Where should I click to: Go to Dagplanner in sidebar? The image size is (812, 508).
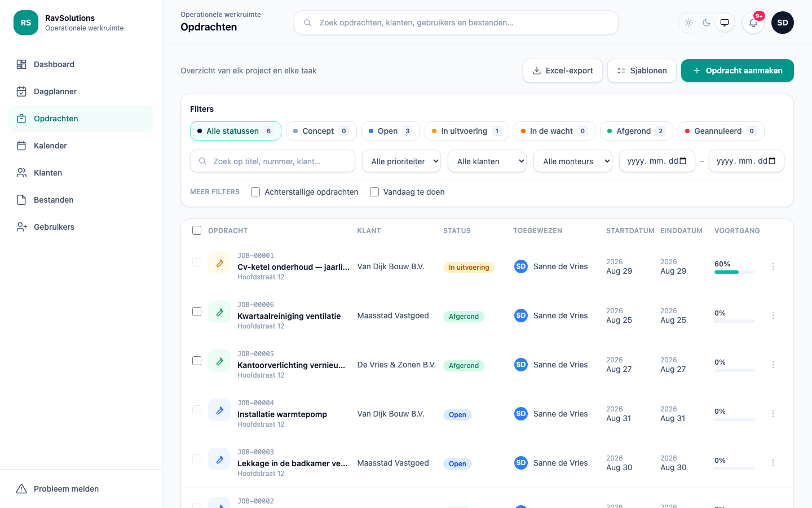81,91
